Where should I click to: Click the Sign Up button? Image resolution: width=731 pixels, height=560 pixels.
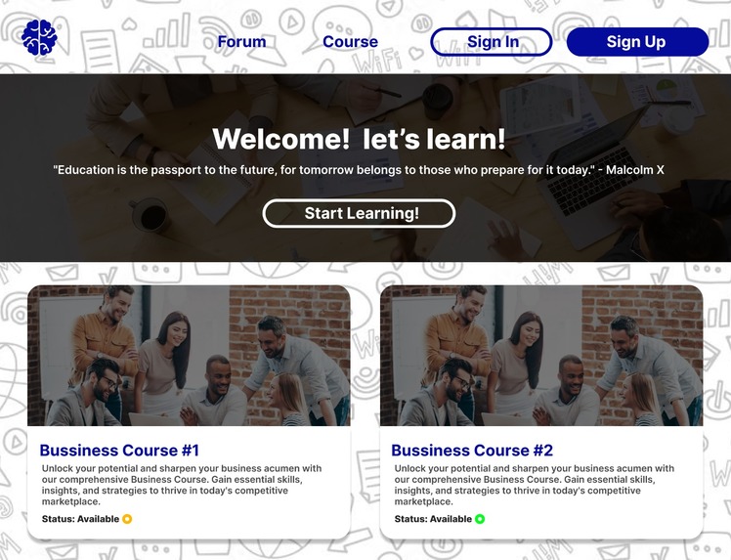point(637,42)
